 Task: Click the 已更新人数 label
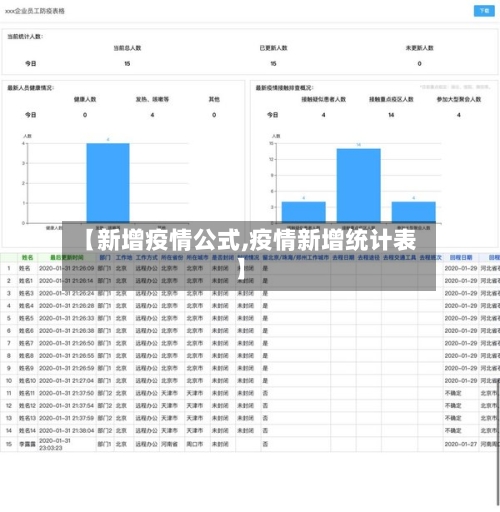(x=273, y=48)
